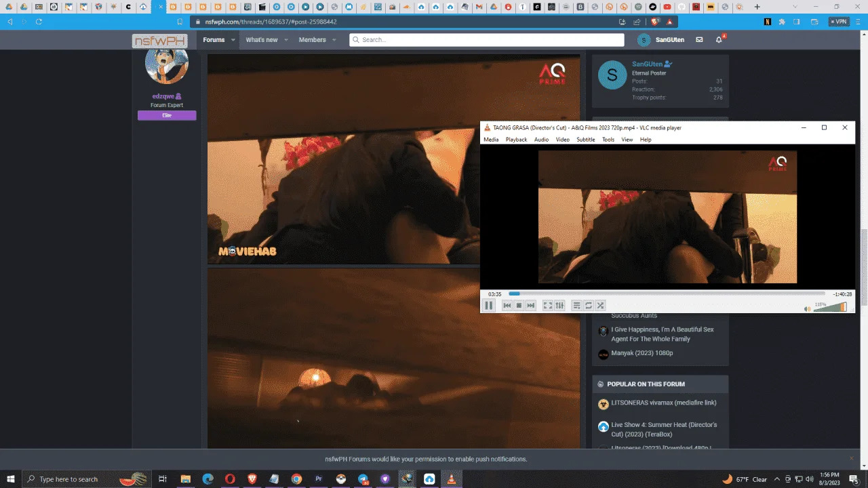Open the forum Forums tab
Viewport: 868px width, 488px height.
coord(214,40)
